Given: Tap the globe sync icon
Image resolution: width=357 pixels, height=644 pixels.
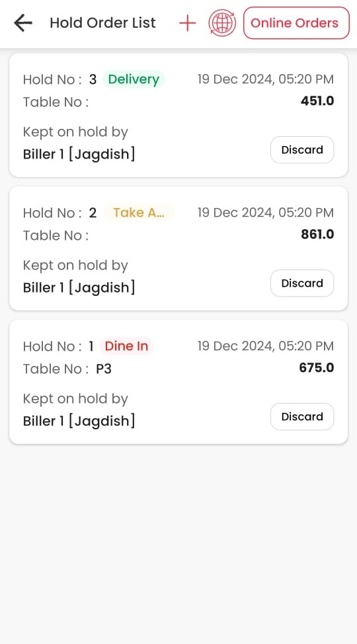Looking at the screenshot, I should [222, 23].
